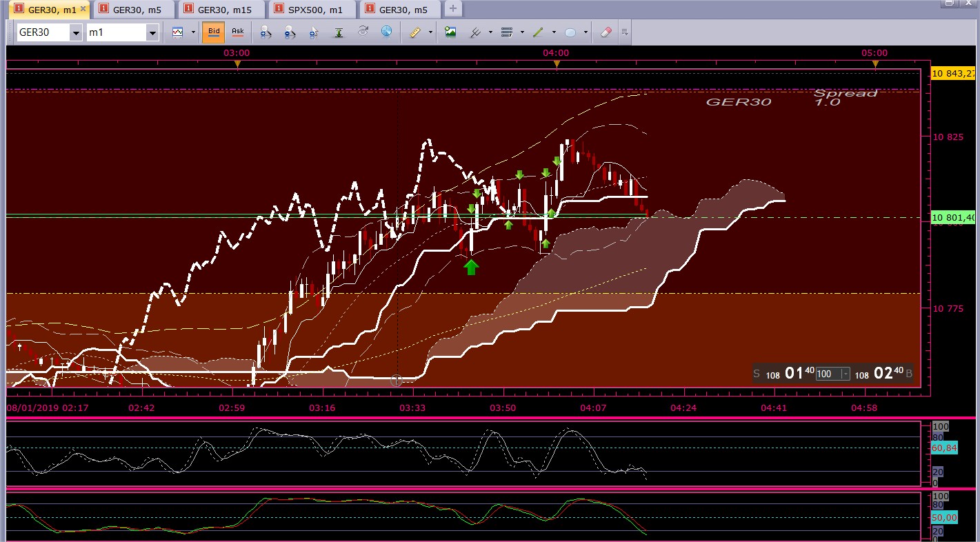Click the 10 843,27 price label
The width and height of the screenshot is (980, 542).
(953, 74)
